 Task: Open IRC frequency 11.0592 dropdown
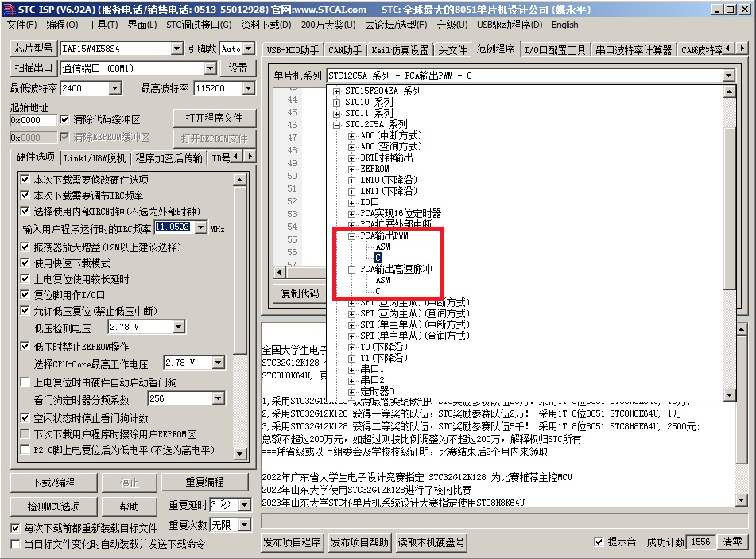[x=200, y=227]
